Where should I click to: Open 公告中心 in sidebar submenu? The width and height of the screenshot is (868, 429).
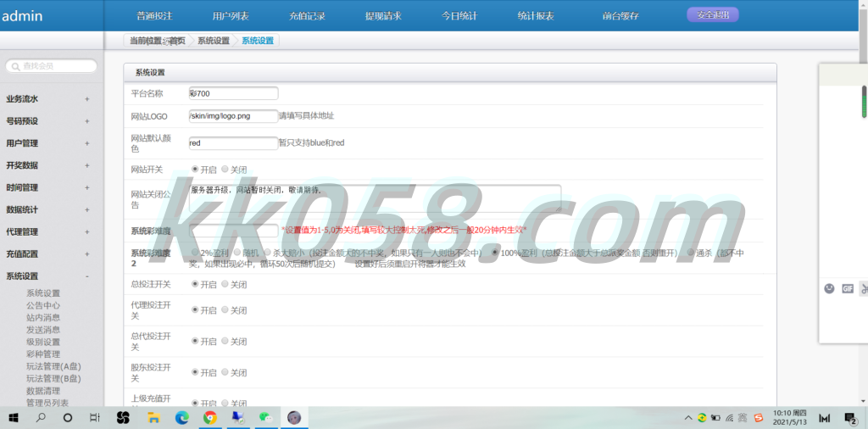tap(43, 305)
